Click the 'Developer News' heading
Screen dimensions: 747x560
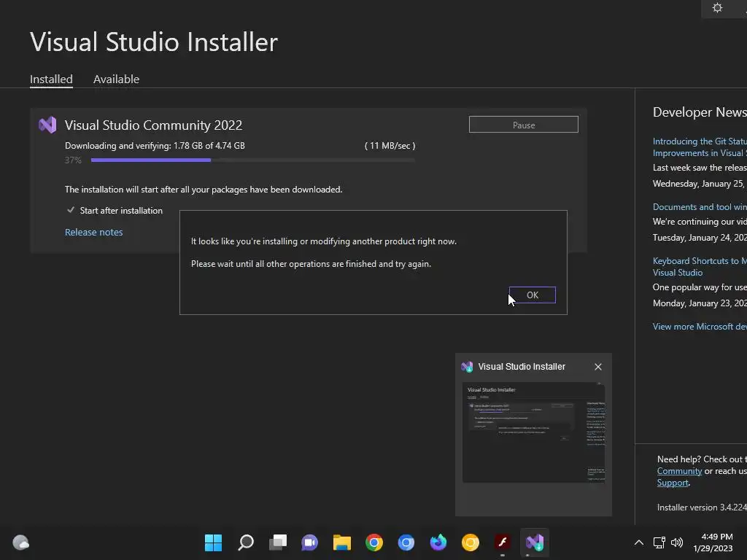pos(700,112)
